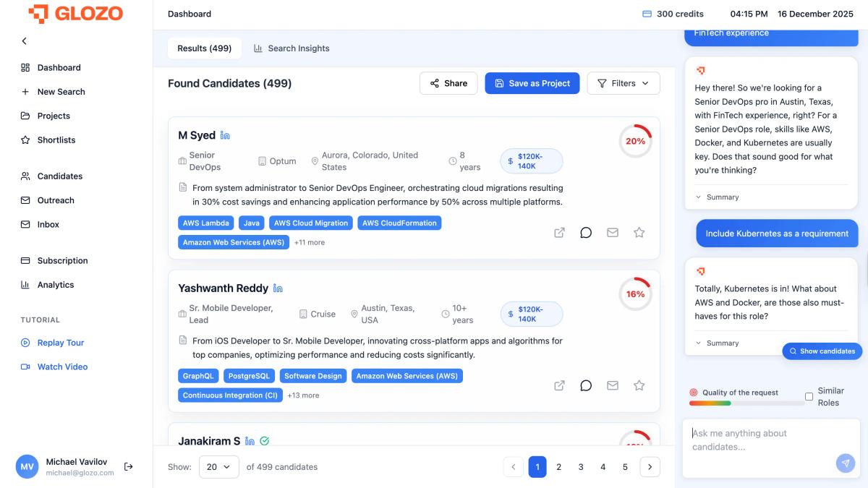Image resolution: width=868 pixels, height=488 pixels.
Task: Send the chat message with paper plane icon
Action: (845, 463)
